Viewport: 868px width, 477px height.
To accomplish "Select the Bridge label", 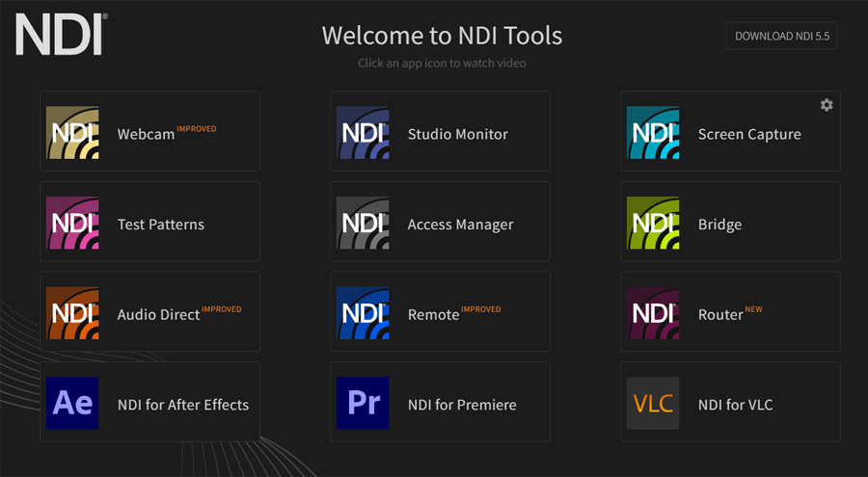I will 719,225.
